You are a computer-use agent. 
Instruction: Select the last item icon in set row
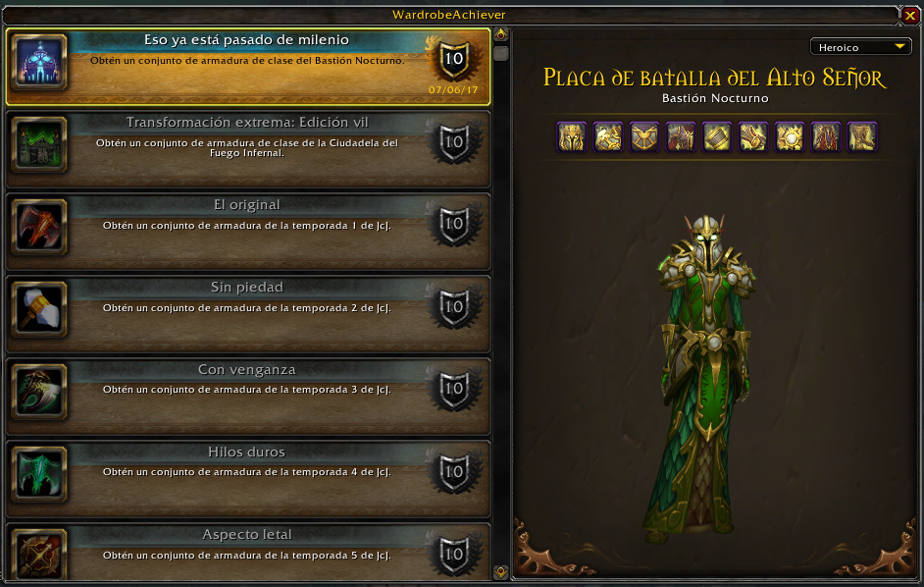pyautogui.click(x=862, y=136)
